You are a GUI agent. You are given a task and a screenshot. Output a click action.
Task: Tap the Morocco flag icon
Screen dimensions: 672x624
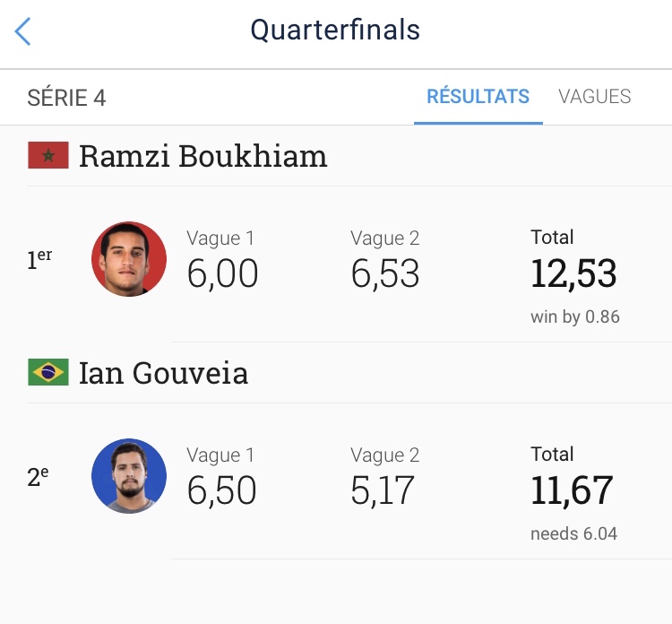click(x=48, y=156)
